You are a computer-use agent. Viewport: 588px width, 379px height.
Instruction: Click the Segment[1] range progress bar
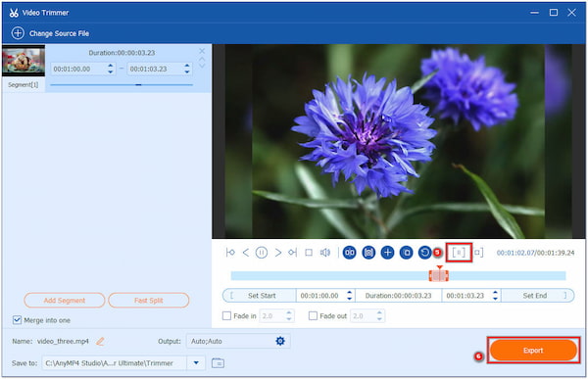click(x=122, y=85)
